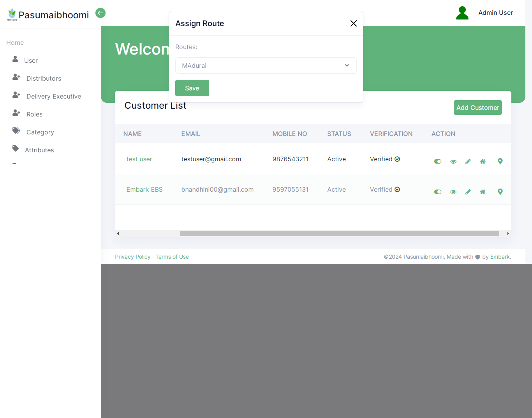The width and height of the screenshot is (532, 418).
Task: Collapse sidebar using green arrow icon
Action: click(100, 13)
